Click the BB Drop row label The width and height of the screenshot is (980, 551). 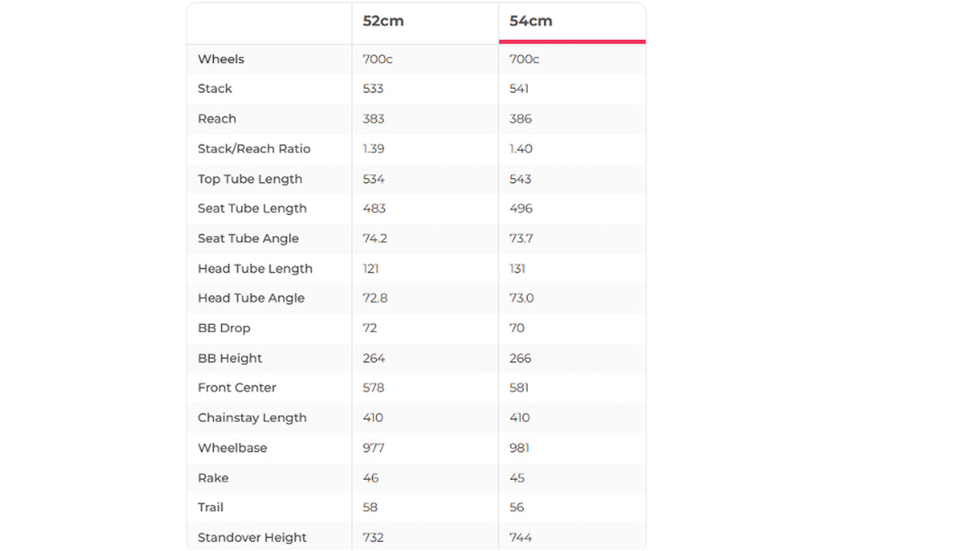pos(224,328)
